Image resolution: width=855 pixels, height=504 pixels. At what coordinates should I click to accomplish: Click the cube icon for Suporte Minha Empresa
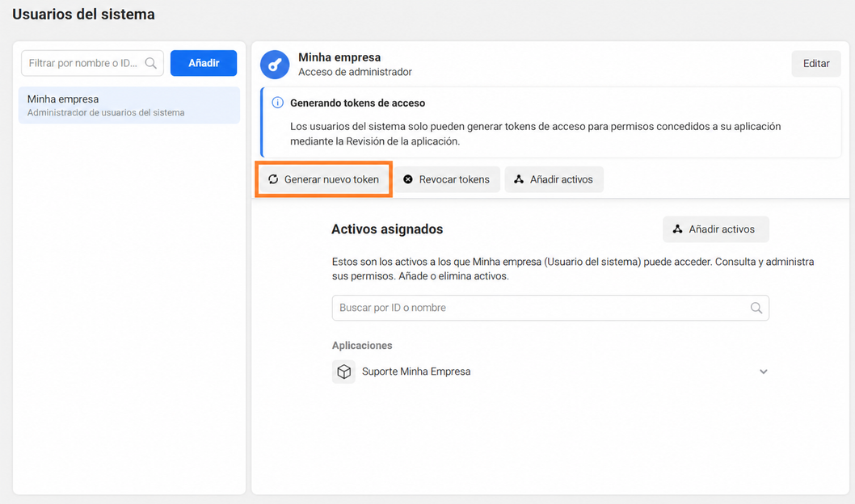point(343,372)
